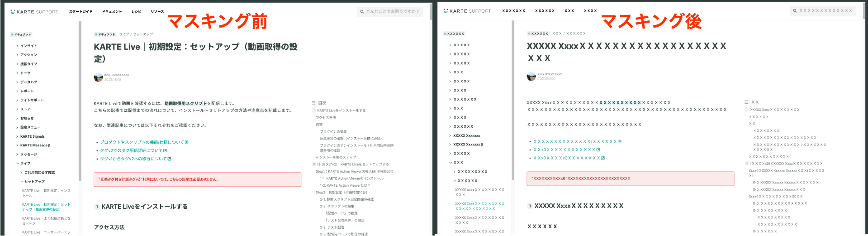Click the masked search field in right screenshot
This screenshot has width=868, height=236.
(823, 10)
